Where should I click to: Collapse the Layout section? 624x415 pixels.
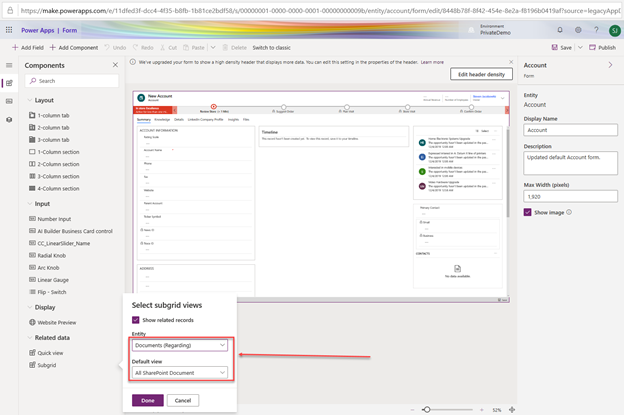pos(28,100)
